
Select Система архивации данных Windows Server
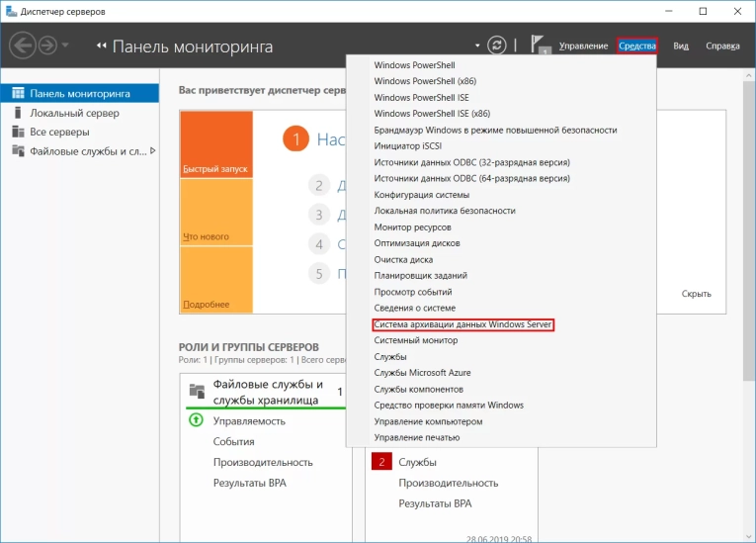[x=462, y=324]
